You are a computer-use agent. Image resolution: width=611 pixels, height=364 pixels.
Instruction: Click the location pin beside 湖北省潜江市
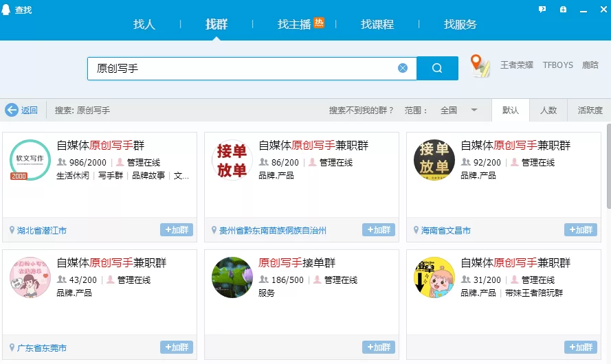point(12,231)
